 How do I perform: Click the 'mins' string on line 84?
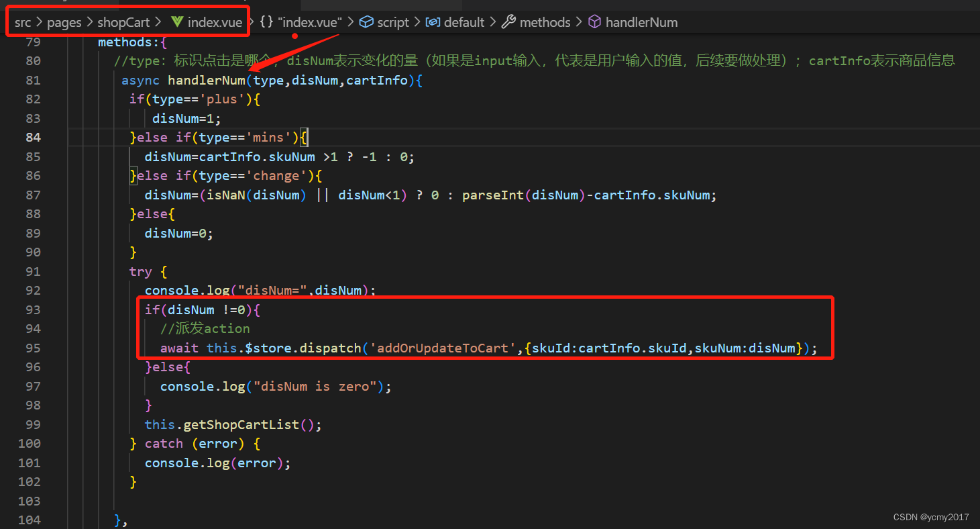point(268,137)
